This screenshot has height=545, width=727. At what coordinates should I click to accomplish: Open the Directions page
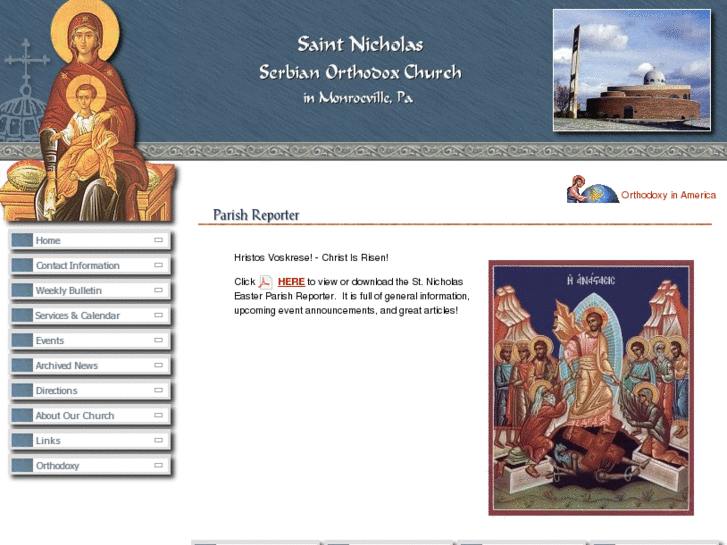[x=90, y=391]
